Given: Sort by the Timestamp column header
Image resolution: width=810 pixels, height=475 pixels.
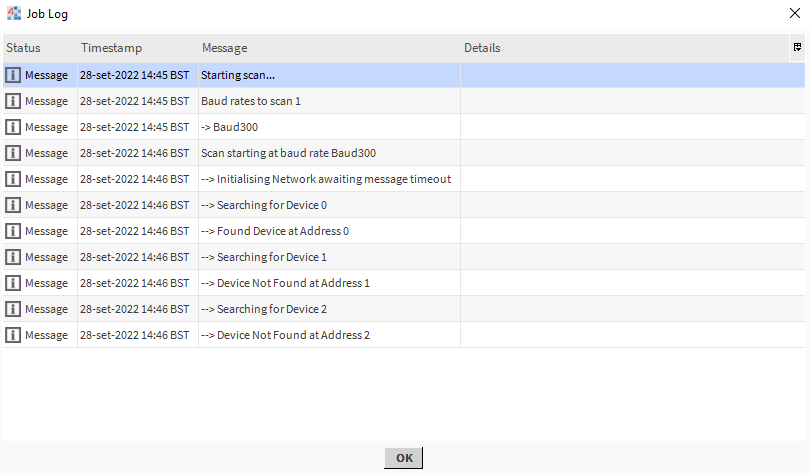Looking at the screenshot, I should coord(112,48).
